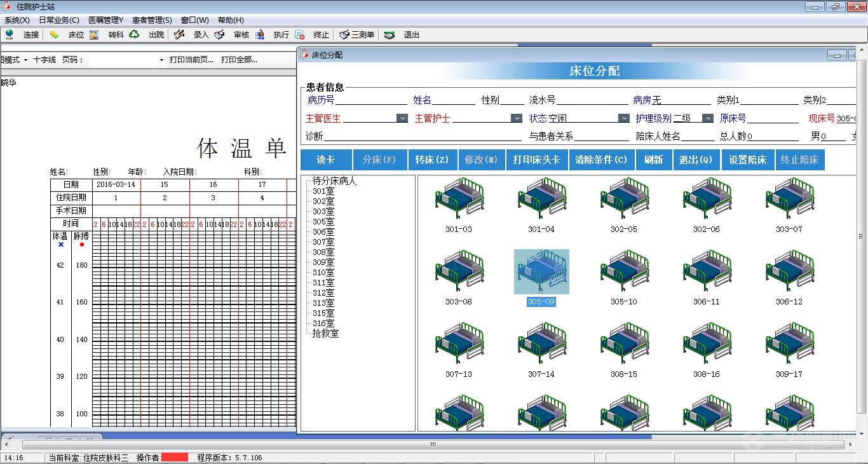Open the 主管医生 dropdown

[402, 118]
